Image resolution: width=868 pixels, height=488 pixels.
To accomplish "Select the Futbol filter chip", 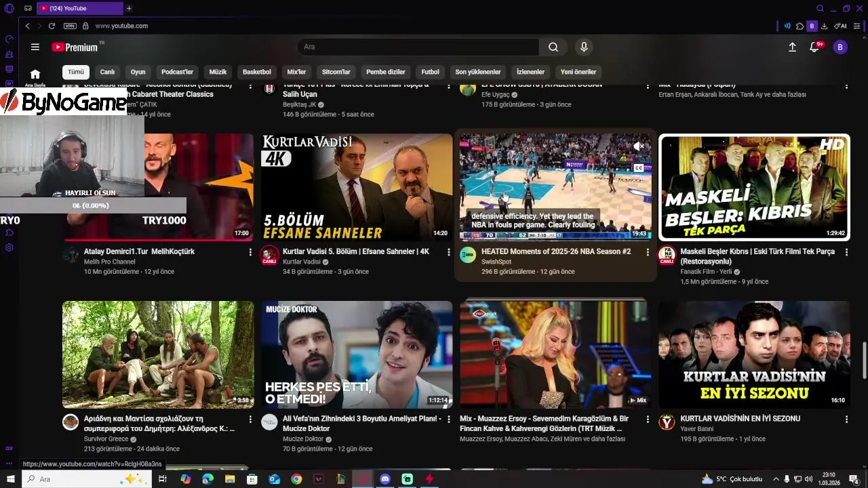I will 430,72.
